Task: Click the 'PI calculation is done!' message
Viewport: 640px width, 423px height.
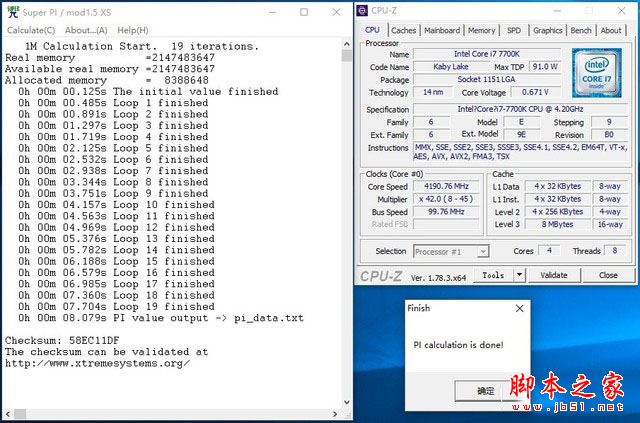Action: pos(458,345)
